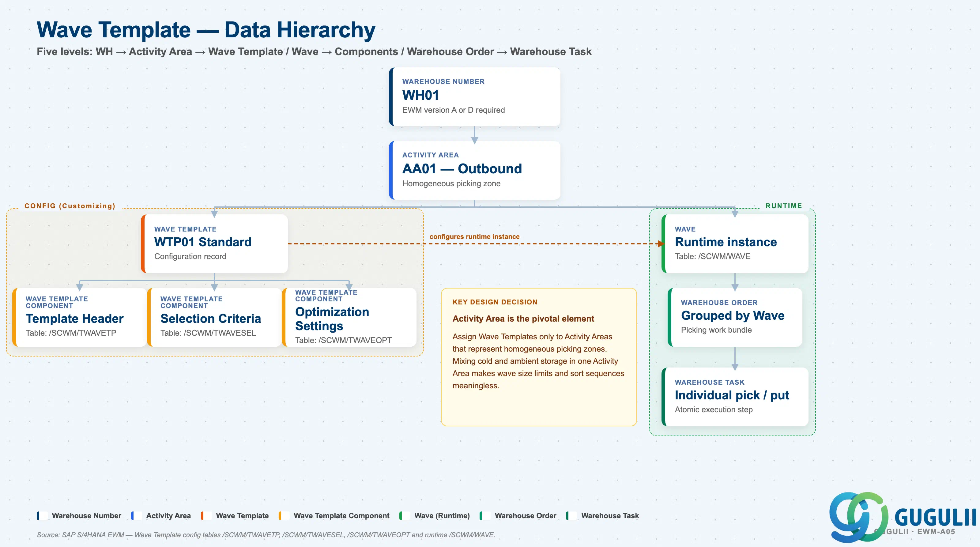Screen dimensions: 980x547
Task: Click the Wave Template legend swatch
Action: coord(207,516)
